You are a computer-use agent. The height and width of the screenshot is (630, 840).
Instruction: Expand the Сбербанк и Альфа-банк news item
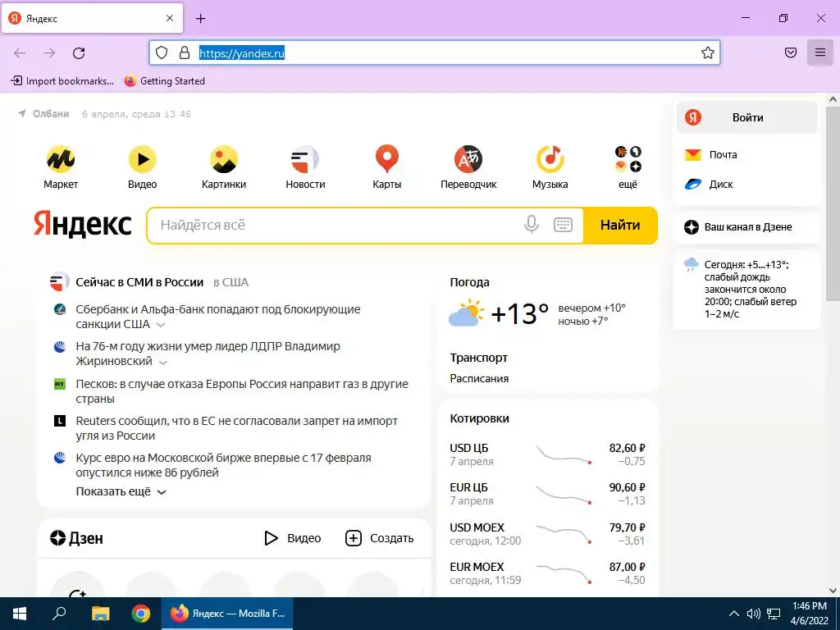[160, 325]
